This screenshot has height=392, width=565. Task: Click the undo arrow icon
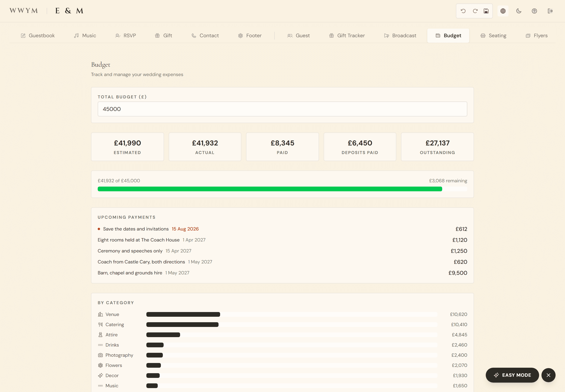pyautogui.click(x=463, y=11)
